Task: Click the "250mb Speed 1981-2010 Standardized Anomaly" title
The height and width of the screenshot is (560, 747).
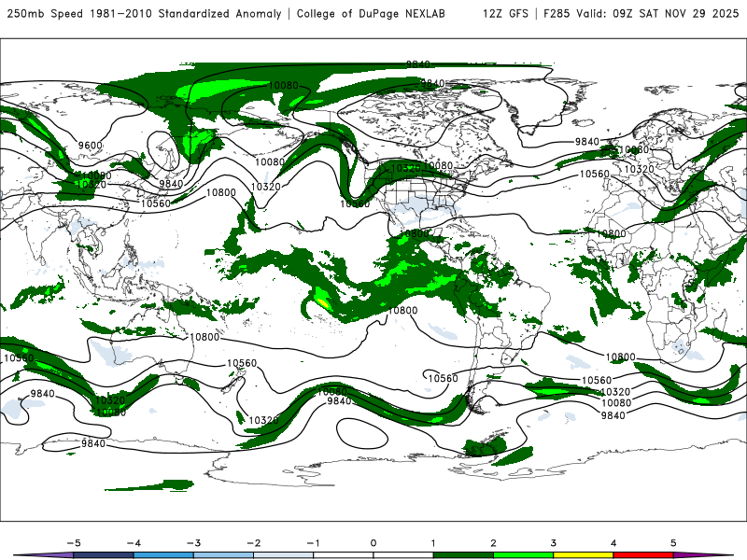Action: [144, 13]
